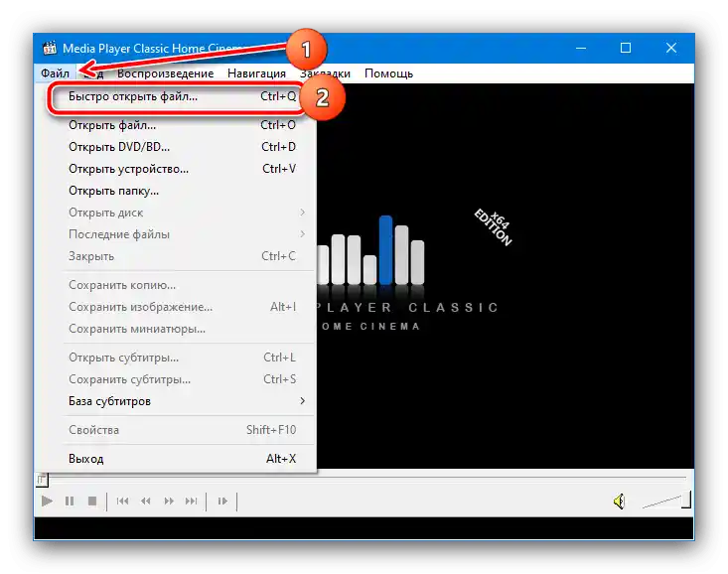This screenshot has height=574, width=728.
Task: Open the Навигация menu
Action: 256,73
